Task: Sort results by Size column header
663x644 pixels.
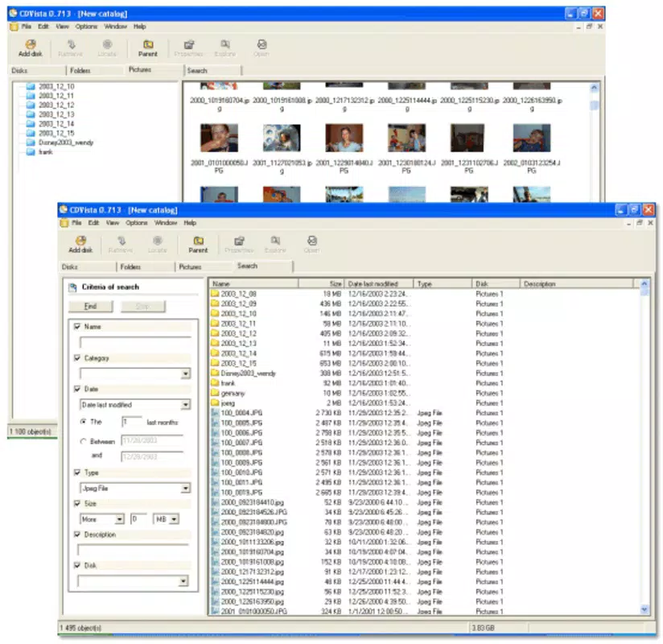Action: point(321,284)
